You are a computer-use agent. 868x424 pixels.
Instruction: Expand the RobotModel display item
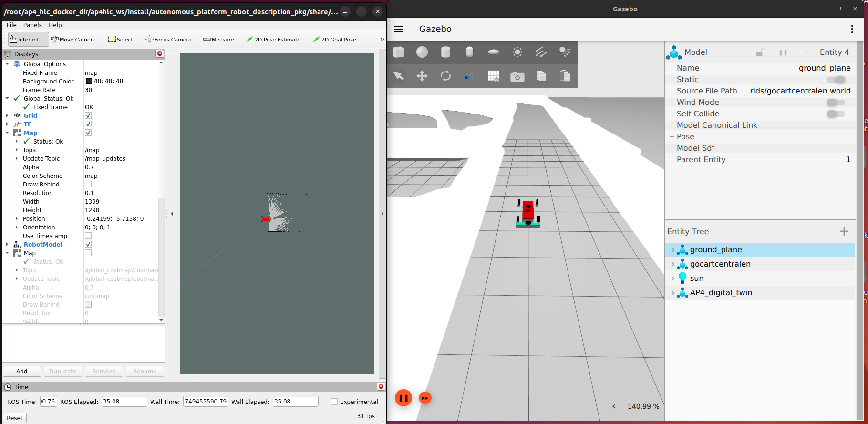(x=7, y=244)
